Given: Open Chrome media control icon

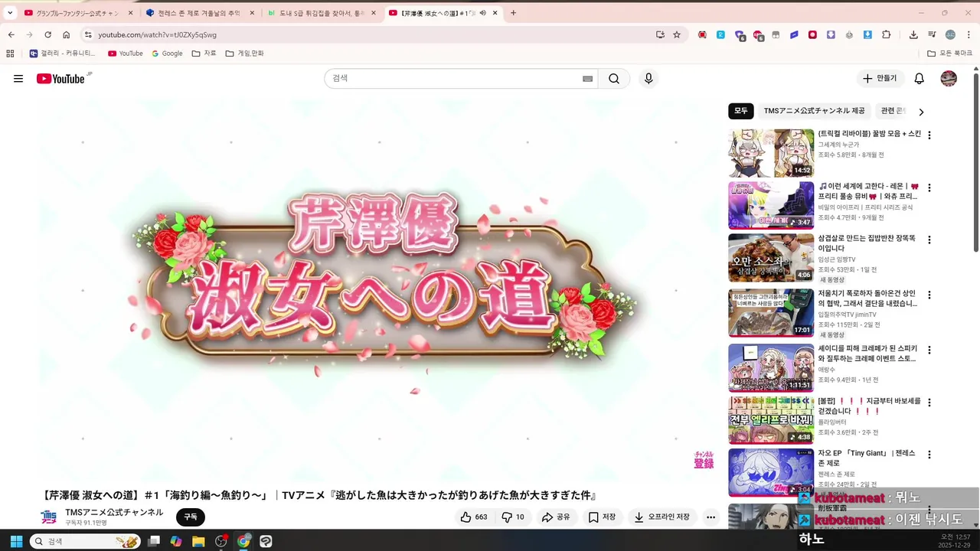Looking at the screenshot, I should (932, 34).
